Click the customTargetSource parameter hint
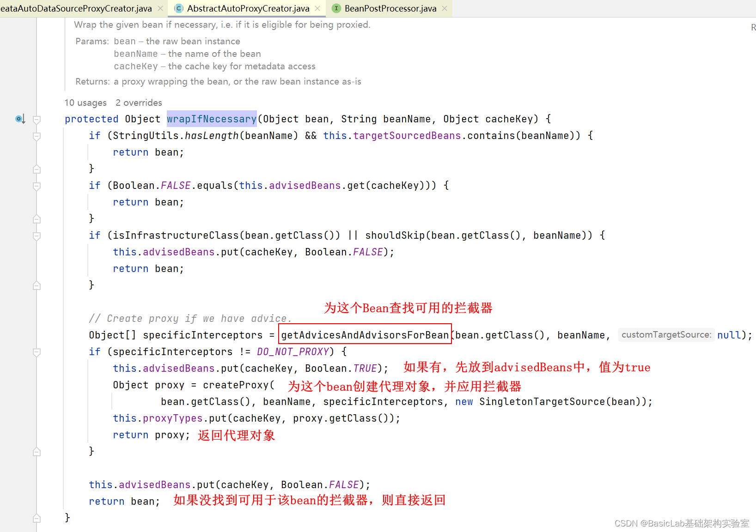 [666, 334]
